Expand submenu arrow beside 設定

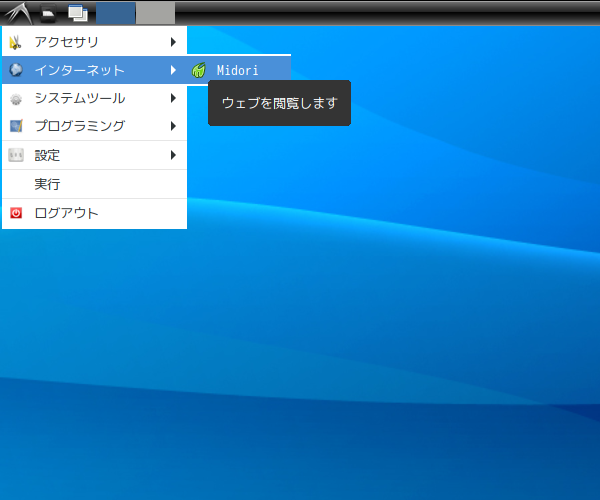pyautogui.click(x=173, y=155)
